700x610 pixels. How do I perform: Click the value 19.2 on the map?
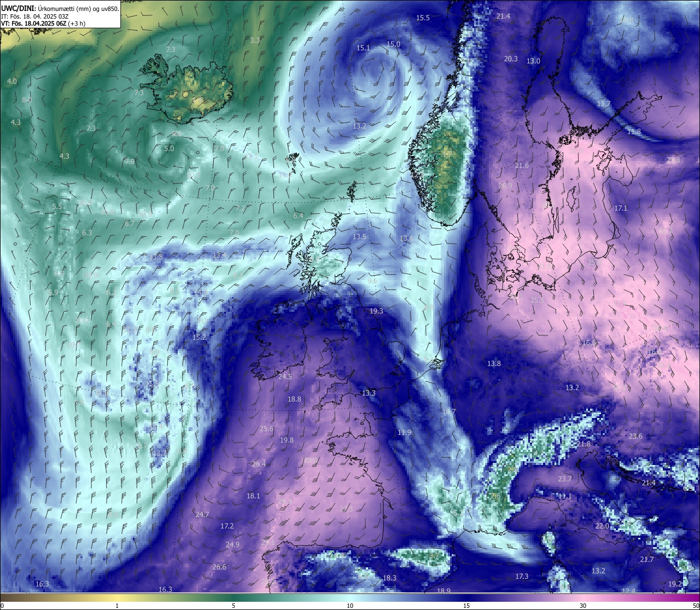[675, 584]
